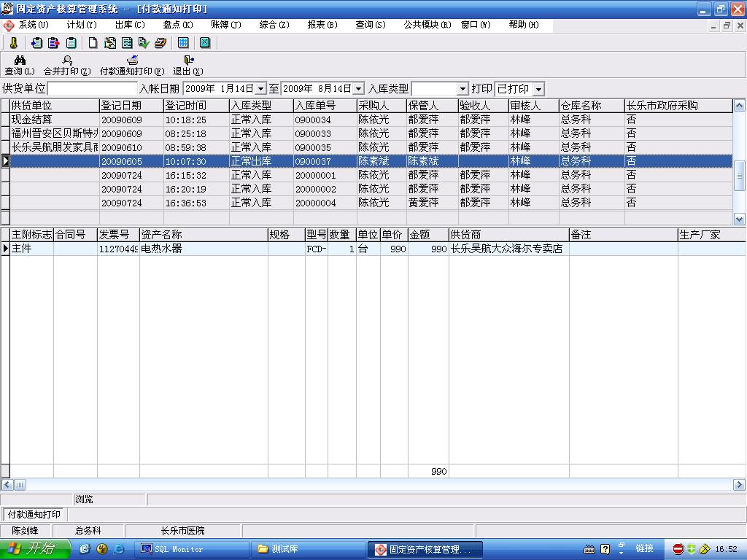This screenshot has width=747, height=560.
Task: Click the gold key icon in toolbar
Action: point(13,43)
